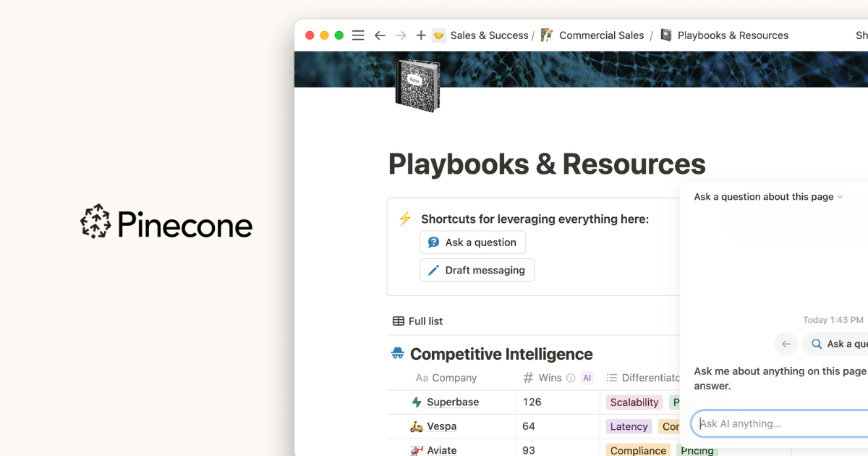The width and height of the screenshot is (868, 456).
Task: Click the Vespa scooter icon
Action: (416, 426)
